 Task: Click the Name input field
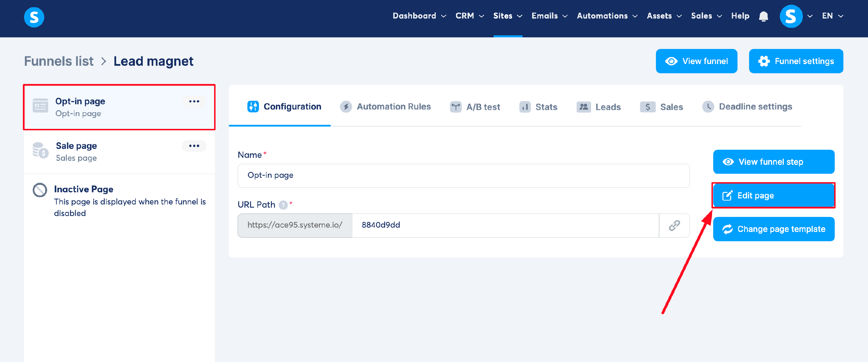click(463, 175)
